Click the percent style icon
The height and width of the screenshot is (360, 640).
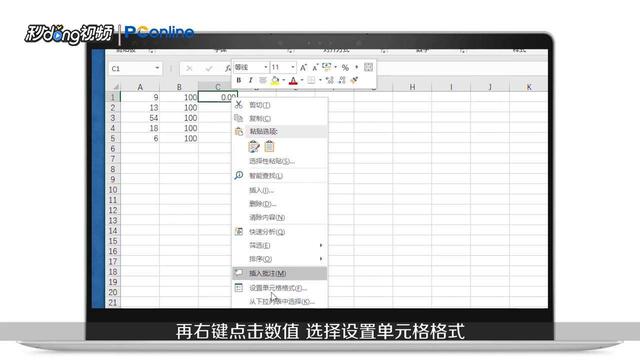(x=345, y=67)
